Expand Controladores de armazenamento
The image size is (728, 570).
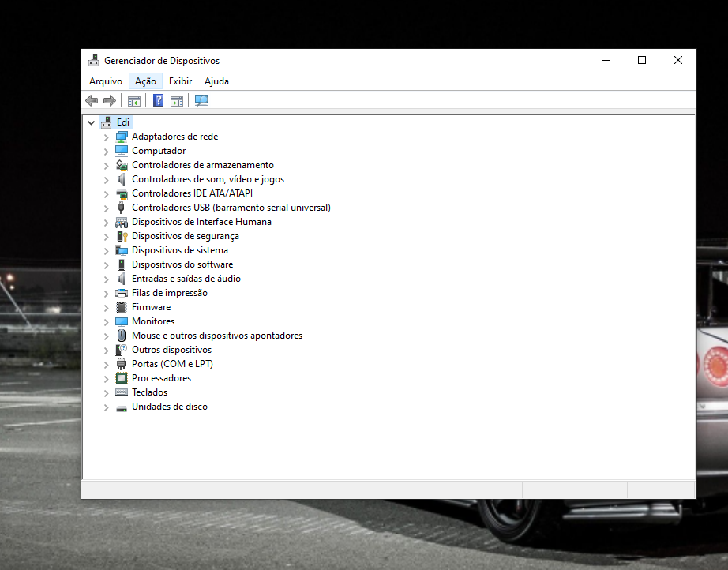pos(106,166)
